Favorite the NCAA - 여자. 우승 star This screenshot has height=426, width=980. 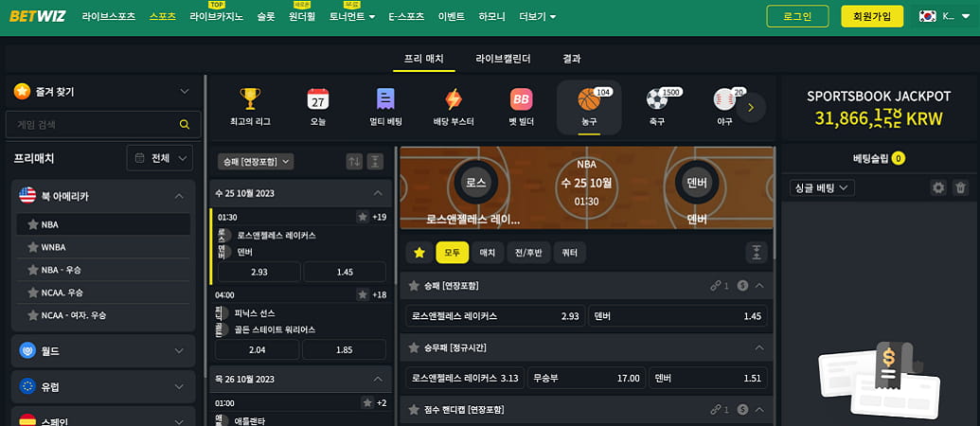32,315
